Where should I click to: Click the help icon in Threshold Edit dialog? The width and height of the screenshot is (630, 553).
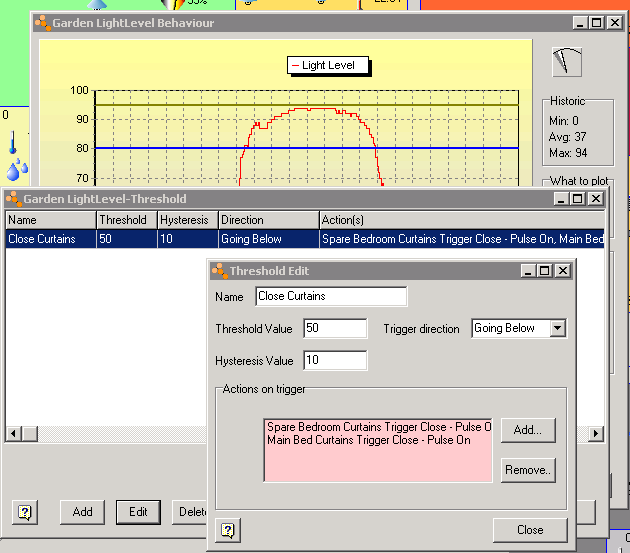[x=229, y=530]
